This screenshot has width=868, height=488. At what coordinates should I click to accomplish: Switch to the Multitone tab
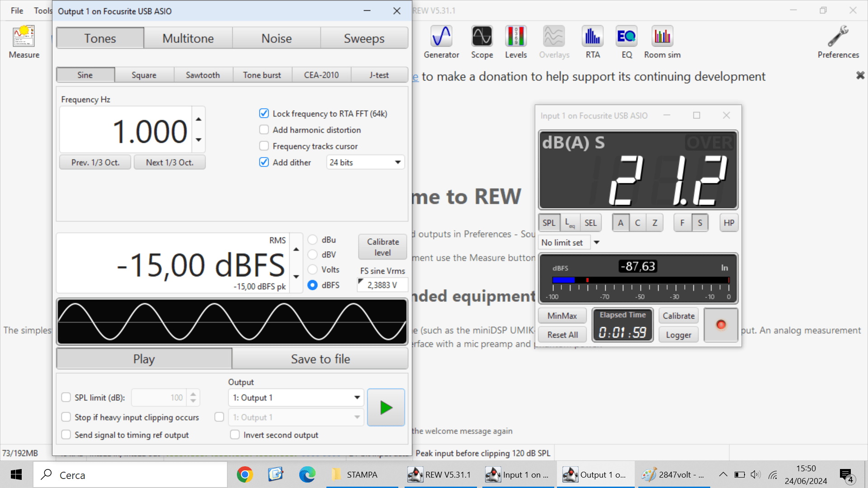[x=188, y=38]
